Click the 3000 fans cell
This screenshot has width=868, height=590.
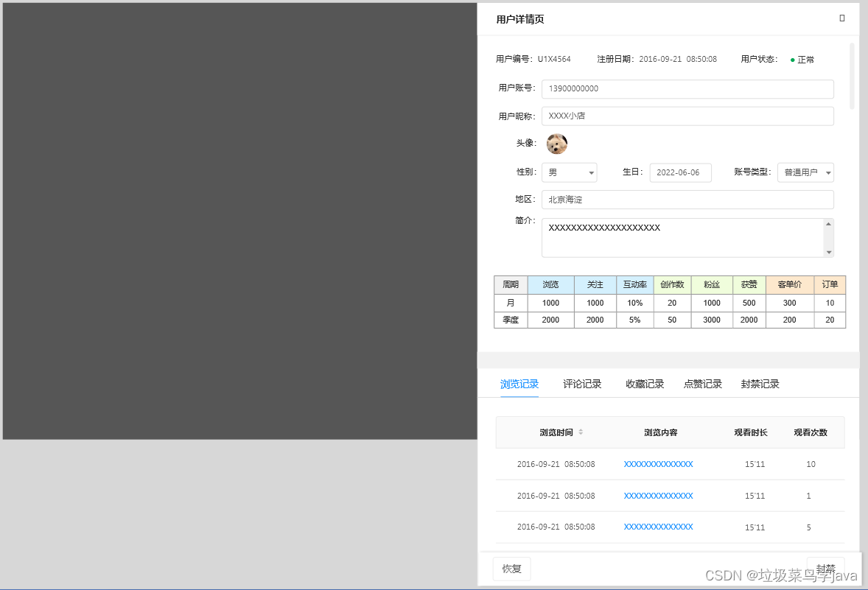pos(712,320)
